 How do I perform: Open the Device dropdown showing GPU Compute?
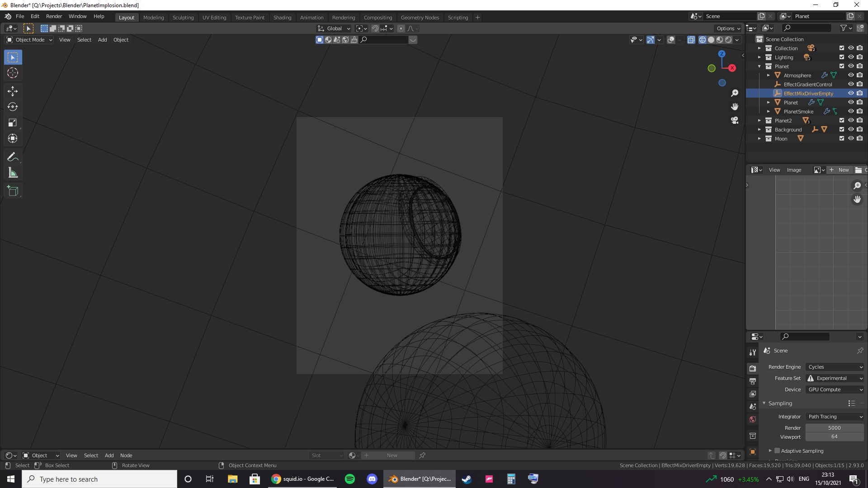[835, 389]
